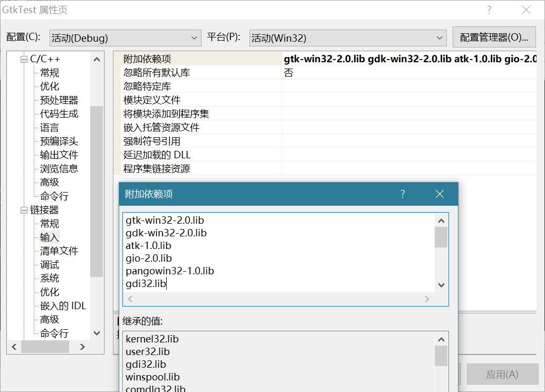This screenshot has height=392, width=545.
Task: Select kernel32.lib in inherited values list
Action: click(152, 339)
